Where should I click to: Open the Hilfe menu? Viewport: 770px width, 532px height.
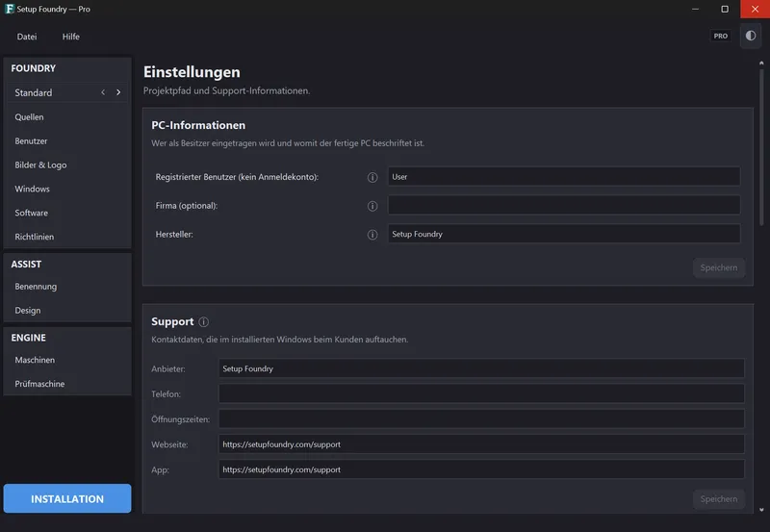70,37
